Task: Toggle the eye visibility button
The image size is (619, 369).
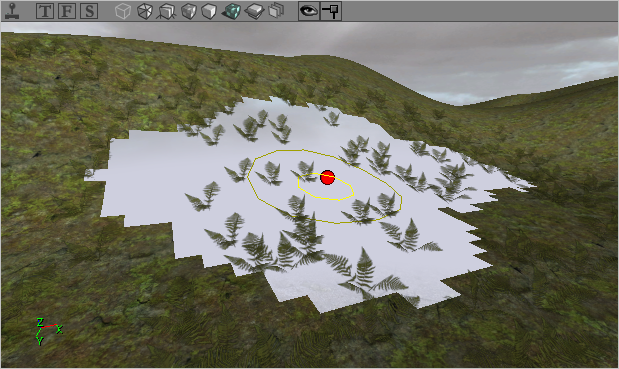Action: 309,11
